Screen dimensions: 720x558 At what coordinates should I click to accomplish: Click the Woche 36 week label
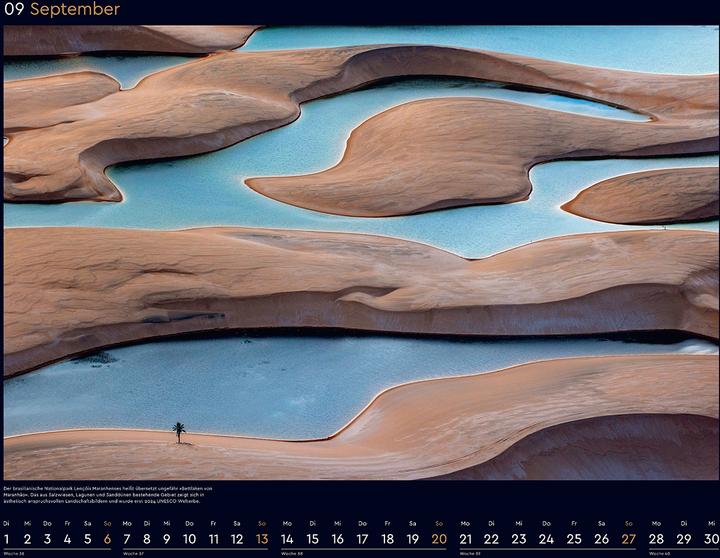[13, 553]
